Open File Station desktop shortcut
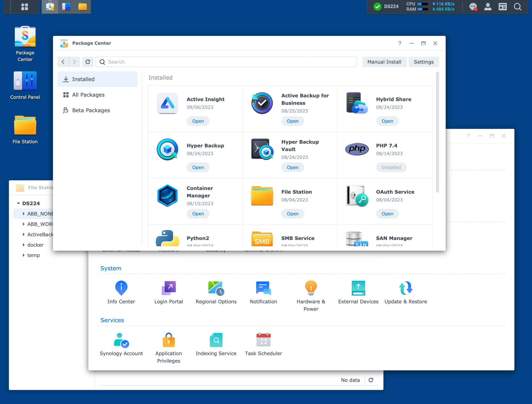Viewport: 532px width, 404px height. point(25,130)
